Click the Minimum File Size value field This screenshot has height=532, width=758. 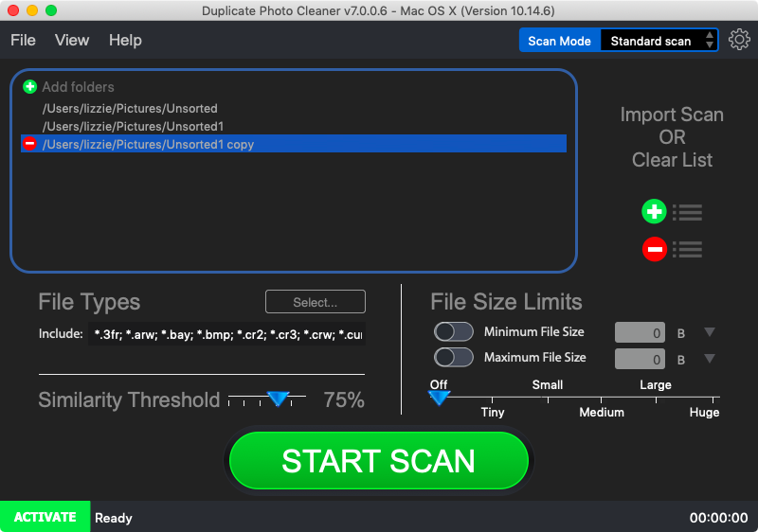click(x=640, y=332)
